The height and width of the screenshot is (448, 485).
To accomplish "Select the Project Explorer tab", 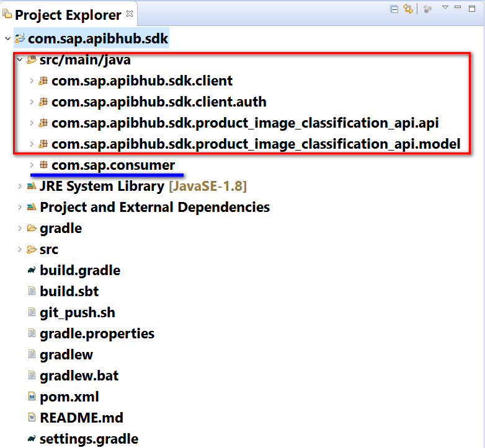I will point(68,15).
